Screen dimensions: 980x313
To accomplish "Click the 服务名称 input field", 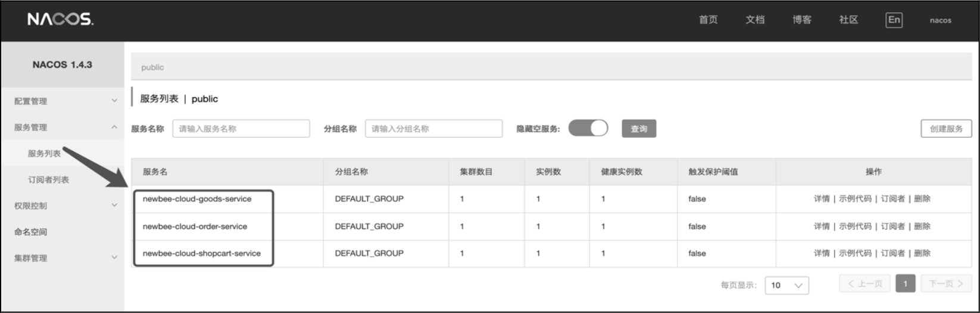I will (x=241, y=129).
